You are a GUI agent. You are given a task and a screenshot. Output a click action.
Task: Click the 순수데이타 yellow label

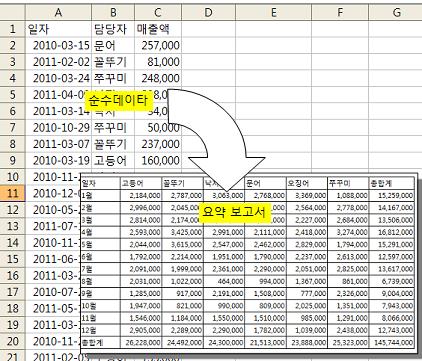[x=118, y=100]
